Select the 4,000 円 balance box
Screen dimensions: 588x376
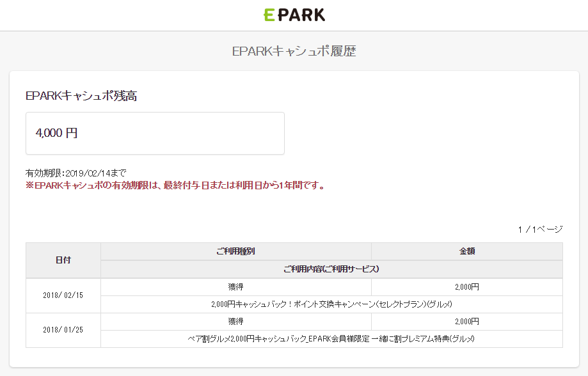(155, 133)
